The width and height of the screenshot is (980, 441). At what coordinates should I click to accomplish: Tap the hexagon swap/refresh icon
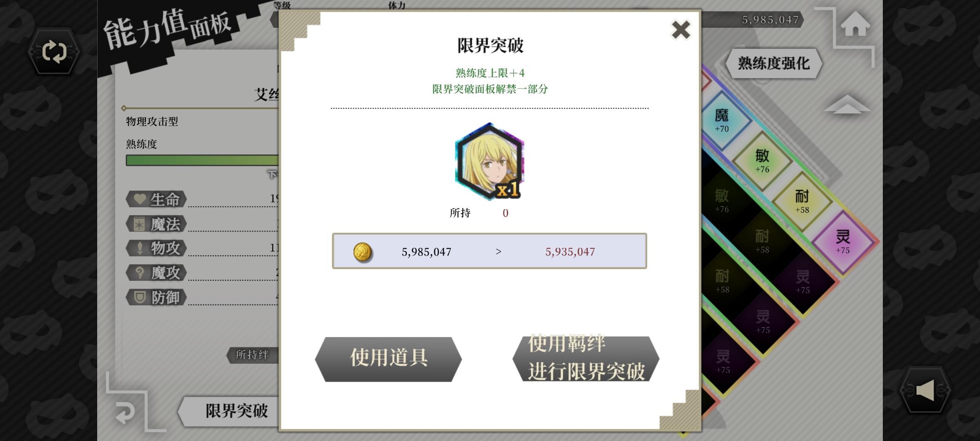click(54, 51)
